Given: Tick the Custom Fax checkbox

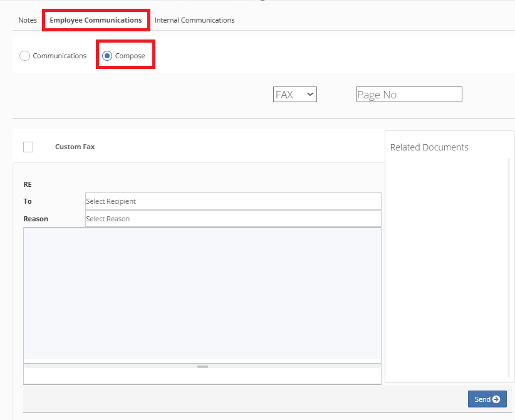Looking at the screenshot, I should point(28,147).
